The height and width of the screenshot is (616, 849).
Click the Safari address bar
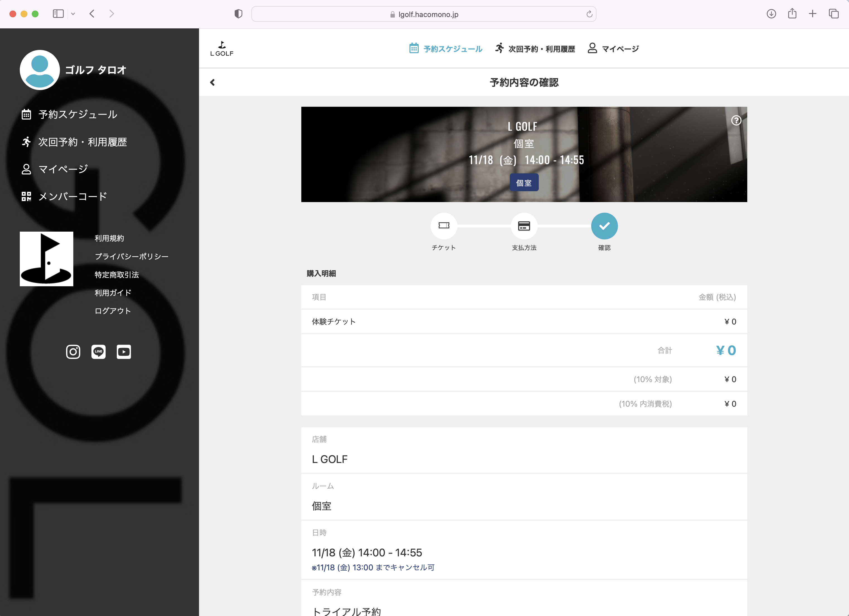(423, 14)
